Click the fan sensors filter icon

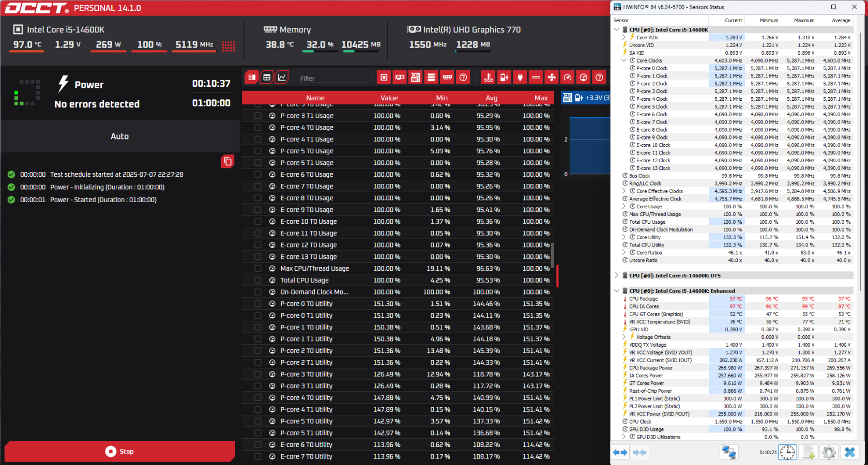point(552,78)
